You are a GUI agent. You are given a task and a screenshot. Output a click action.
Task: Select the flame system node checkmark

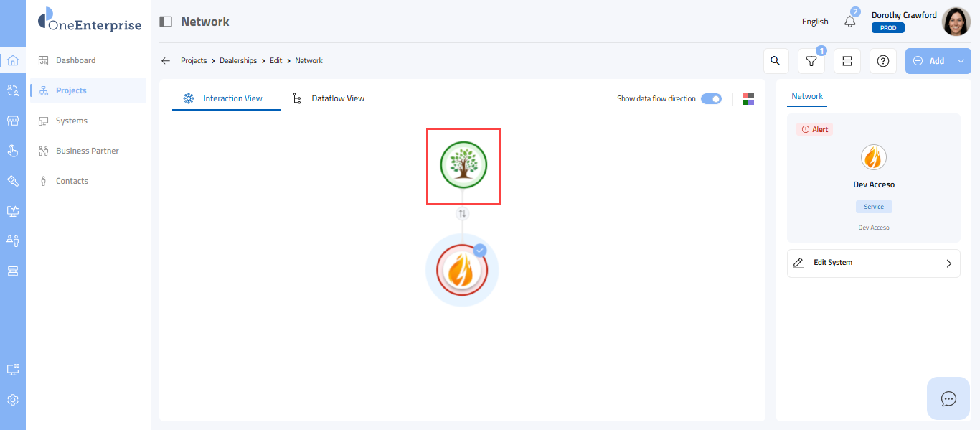[x=480, y=251]
